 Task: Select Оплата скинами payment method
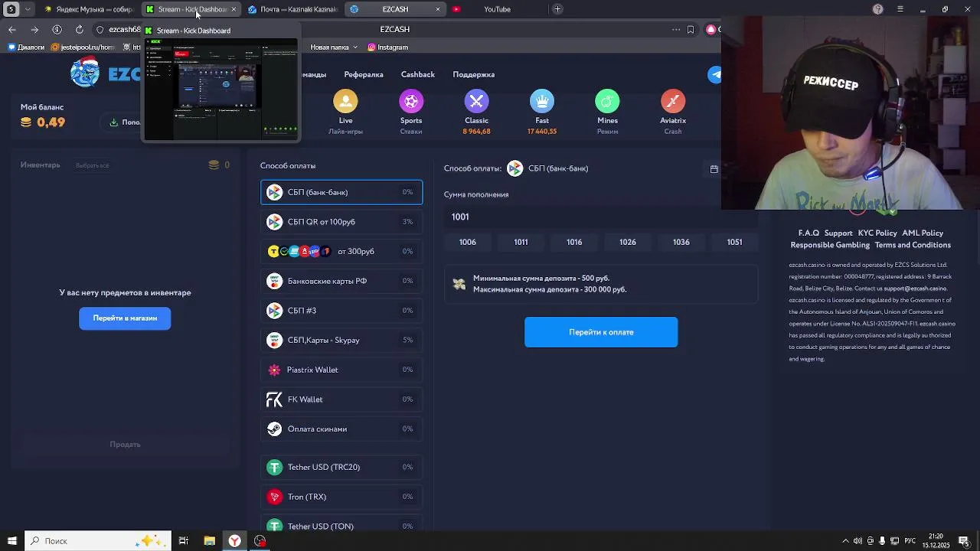(341, 429)
